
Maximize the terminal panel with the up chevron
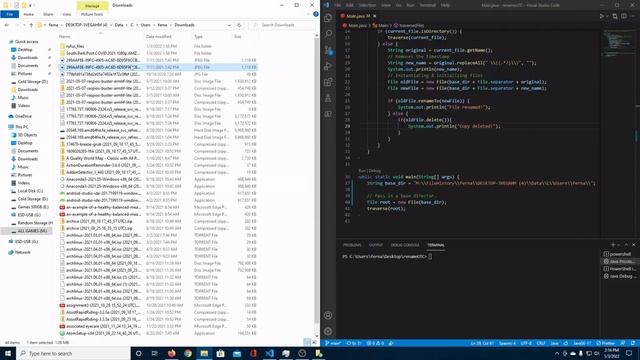tap(626, 244)
